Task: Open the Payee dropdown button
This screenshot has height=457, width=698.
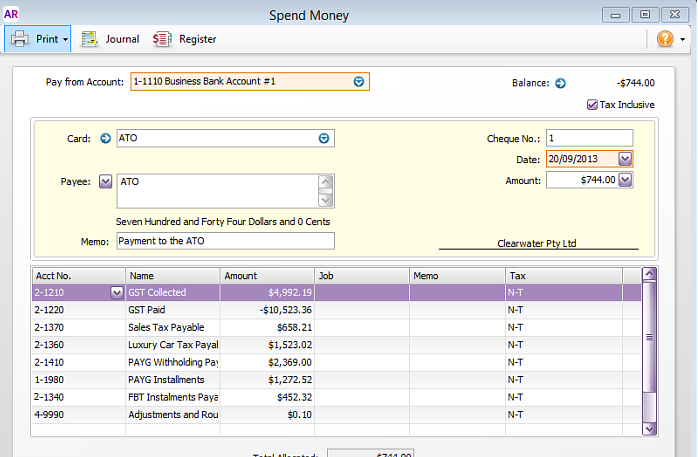Action: tap(106, 182)
